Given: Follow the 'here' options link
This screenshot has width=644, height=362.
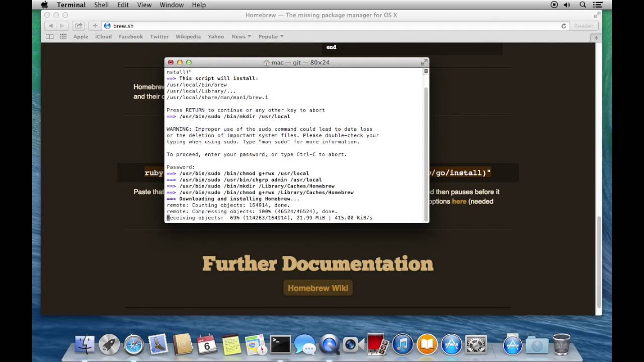Looking at the screenshot, I should point(459,202).
